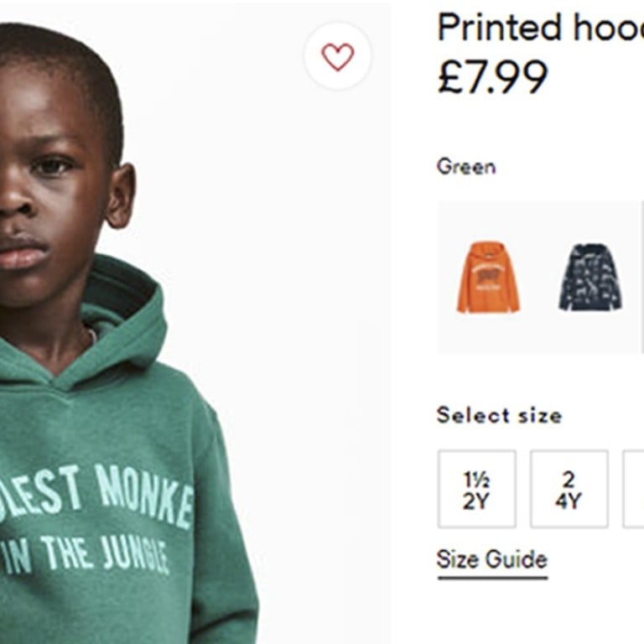Select the orange hoodie colour variant
This screenshot has width=644, height=644.
tap(488, 278)
